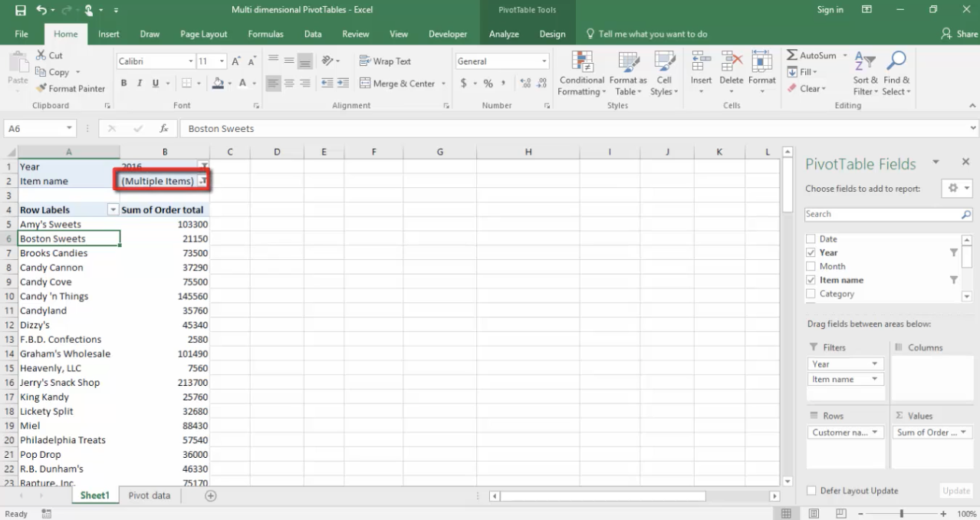Check the Month field checkbox
The width and height of the screenshot is (980, 520).
click(811, 266)
